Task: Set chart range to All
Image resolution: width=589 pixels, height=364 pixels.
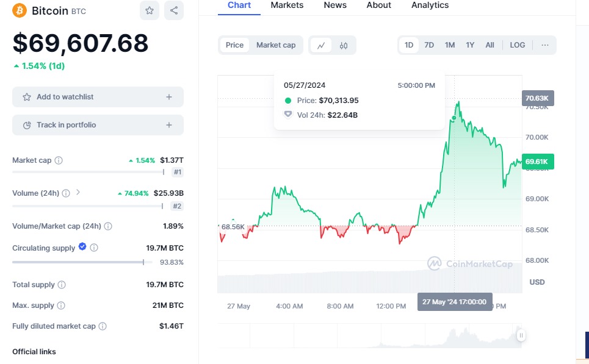Action: pos(490,45)
